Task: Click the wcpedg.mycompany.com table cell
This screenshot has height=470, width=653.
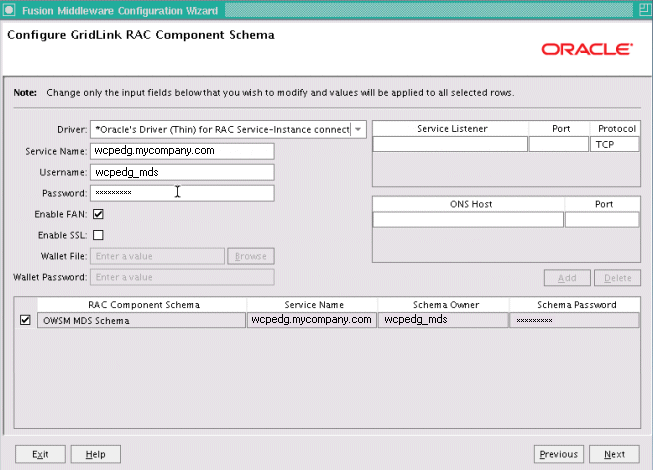Action: (x=312, y=320)
